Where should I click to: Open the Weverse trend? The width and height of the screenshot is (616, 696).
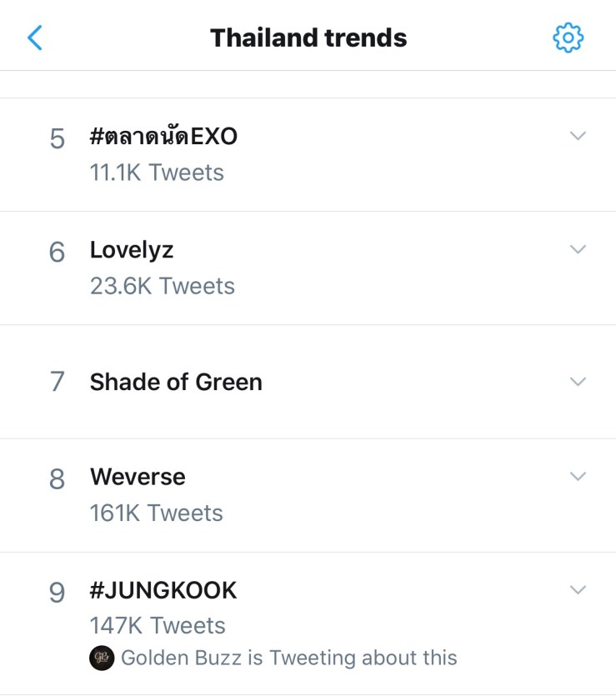coord(138,477)
